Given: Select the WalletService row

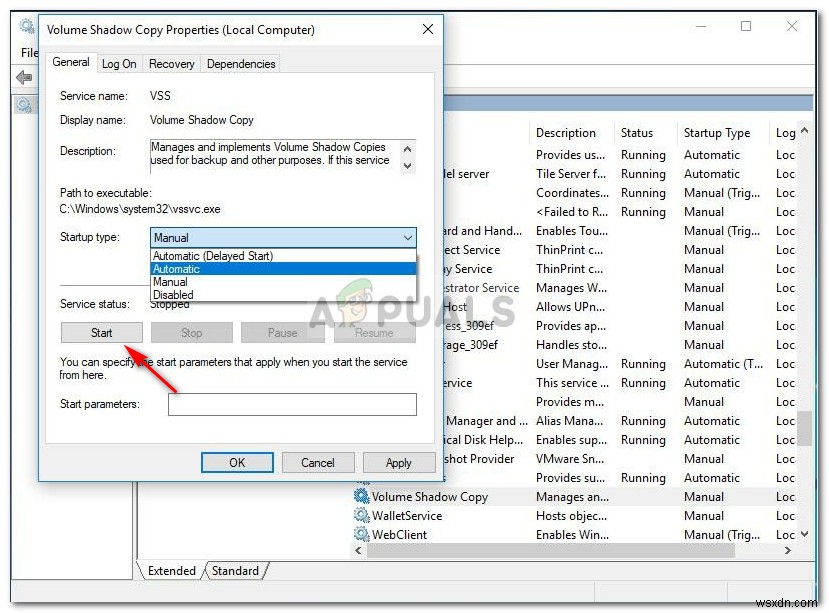Looking at the screenshot, I should click(x=574, y=516).
